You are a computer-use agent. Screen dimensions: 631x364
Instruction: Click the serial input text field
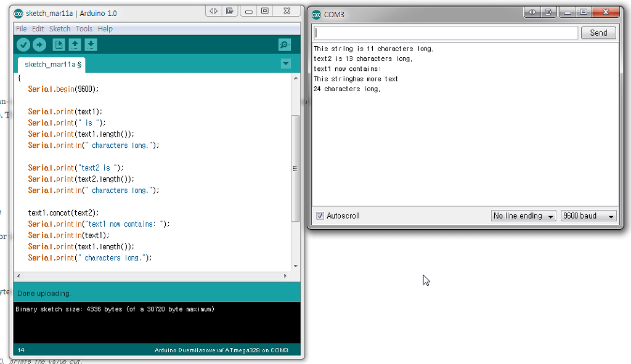click(x=446, y=33)
